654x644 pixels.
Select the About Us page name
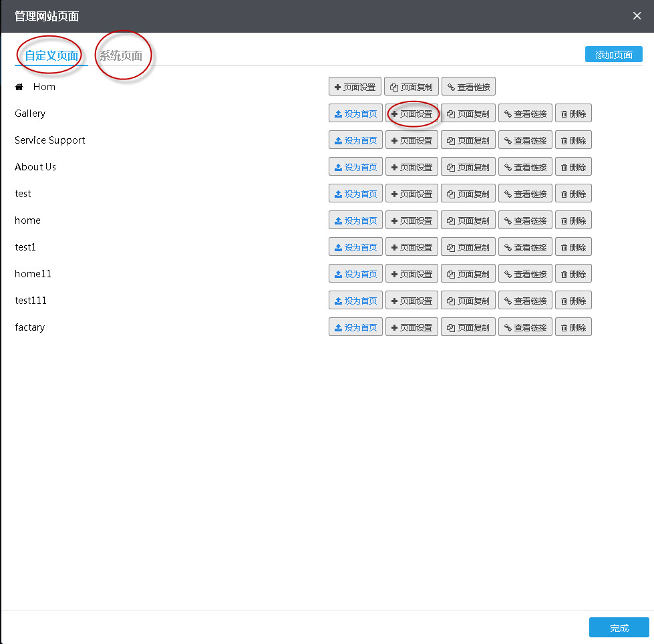[x=35, y=167]
